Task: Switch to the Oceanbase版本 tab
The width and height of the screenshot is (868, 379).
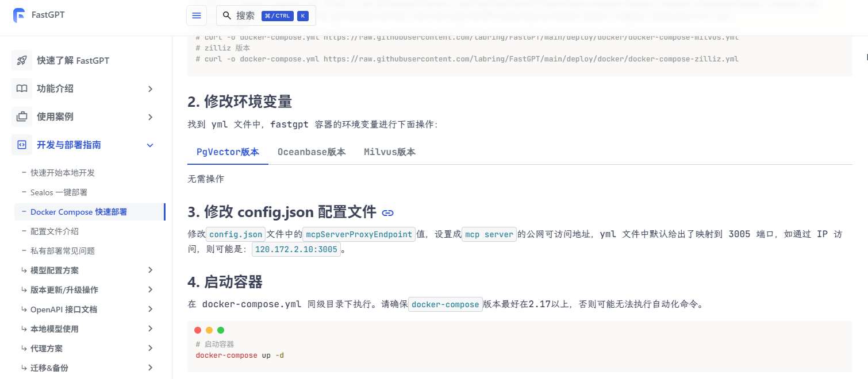Action: [312, 152]
